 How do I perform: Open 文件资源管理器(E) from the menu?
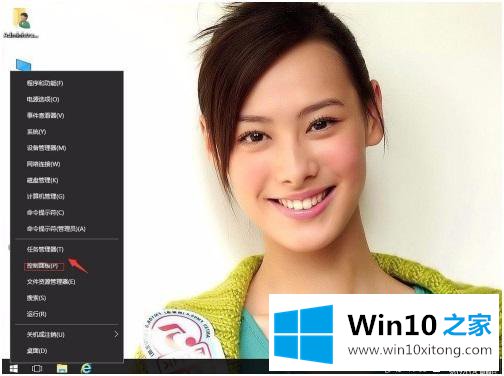67,282
